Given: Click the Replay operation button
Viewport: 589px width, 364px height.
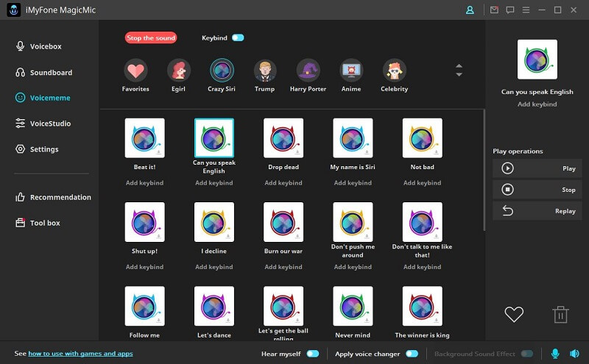Looking at the screenshot, I should (537, 211).
